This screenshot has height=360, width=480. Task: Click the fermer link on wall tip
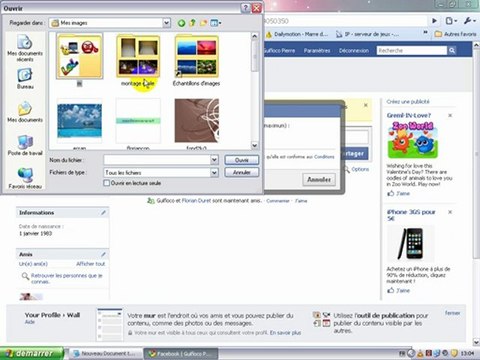[452, 313]
